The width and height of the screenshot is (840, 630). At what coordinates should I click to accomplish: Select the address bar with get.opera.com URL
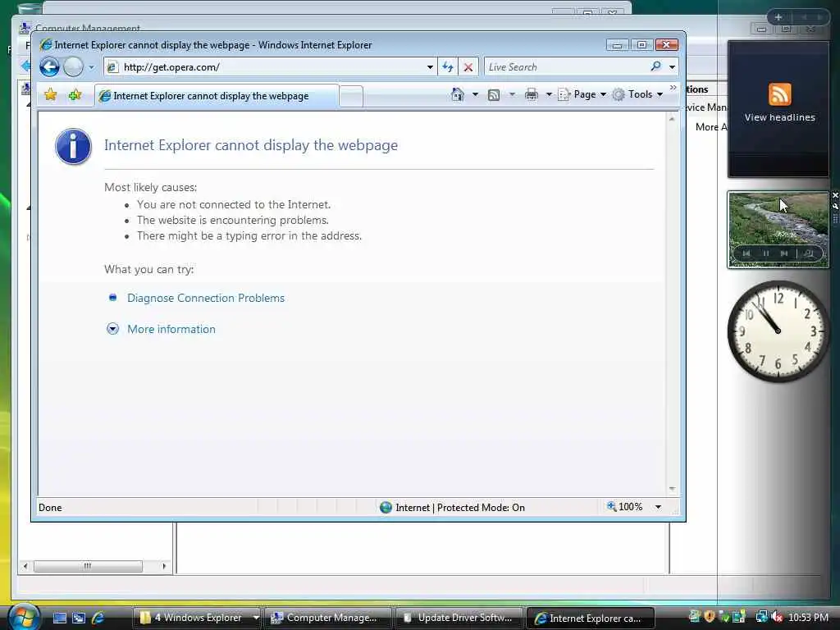click(x=268, y=67)
